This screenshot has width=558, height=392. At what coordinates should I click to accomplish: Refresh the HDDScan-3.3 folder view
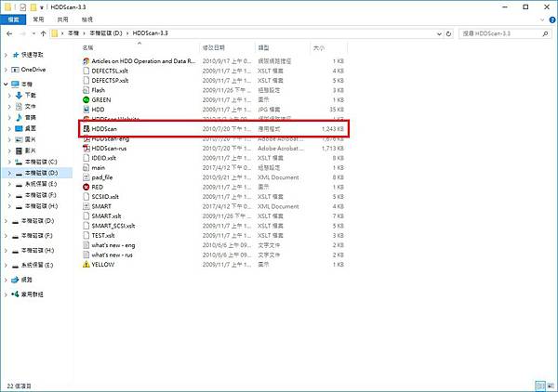[448, 33]
